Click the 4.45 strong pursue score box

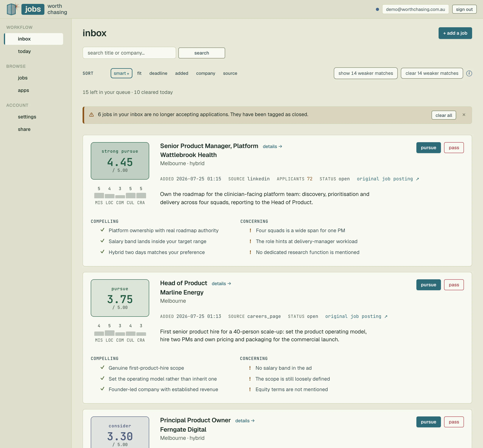click(x=120, y=161)
